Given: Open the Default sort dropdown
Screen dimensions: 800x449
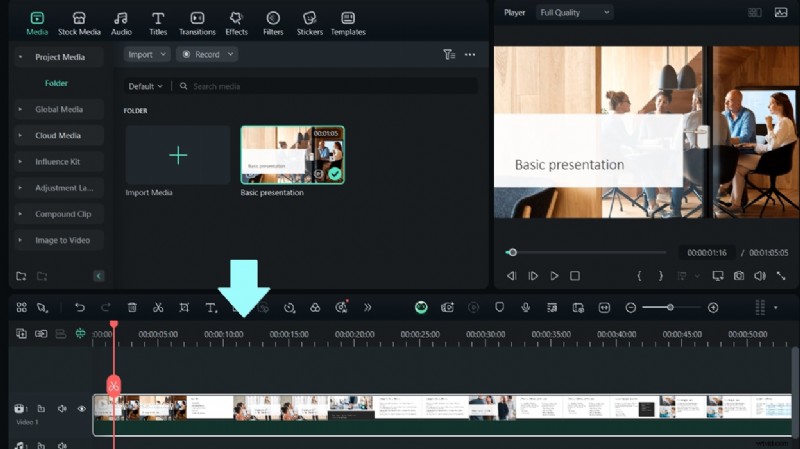Looking at the screenshot, I should coord(145,86).
